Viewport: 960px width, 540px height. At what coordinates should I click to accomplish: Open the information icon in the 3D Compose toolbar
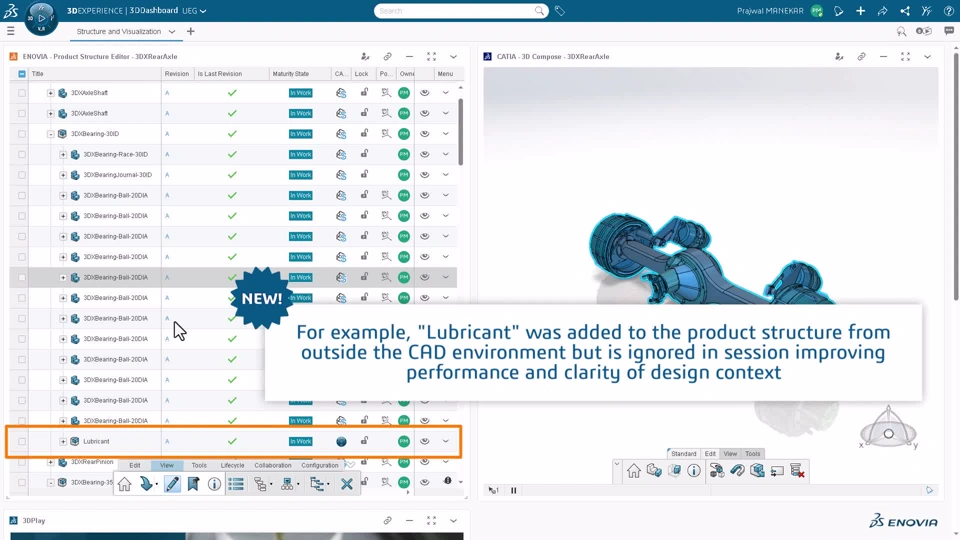coord(694,471)
